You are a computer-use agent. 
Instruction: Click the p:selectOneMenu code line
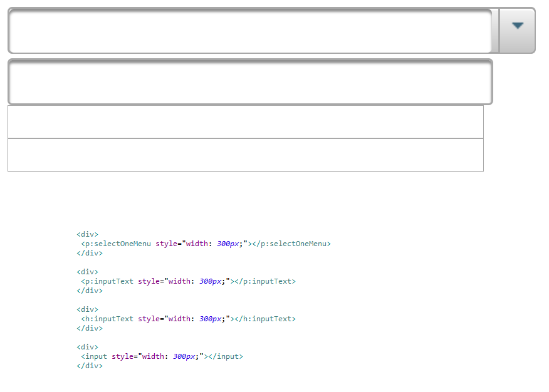(x=206, y=244)
